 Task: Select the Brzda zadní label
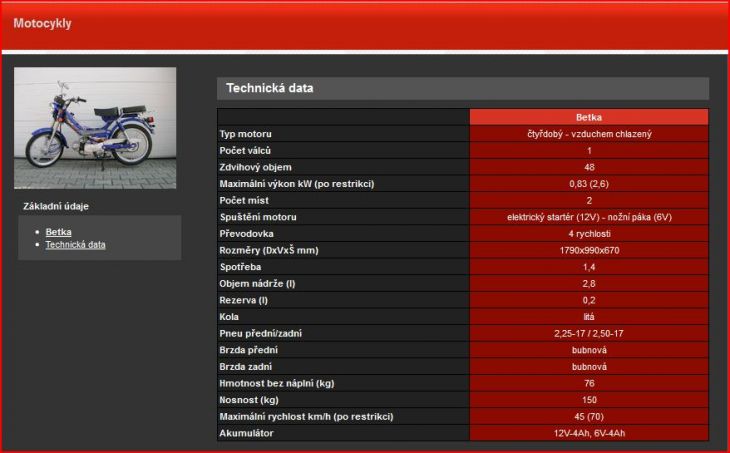(x=246, y=367)
